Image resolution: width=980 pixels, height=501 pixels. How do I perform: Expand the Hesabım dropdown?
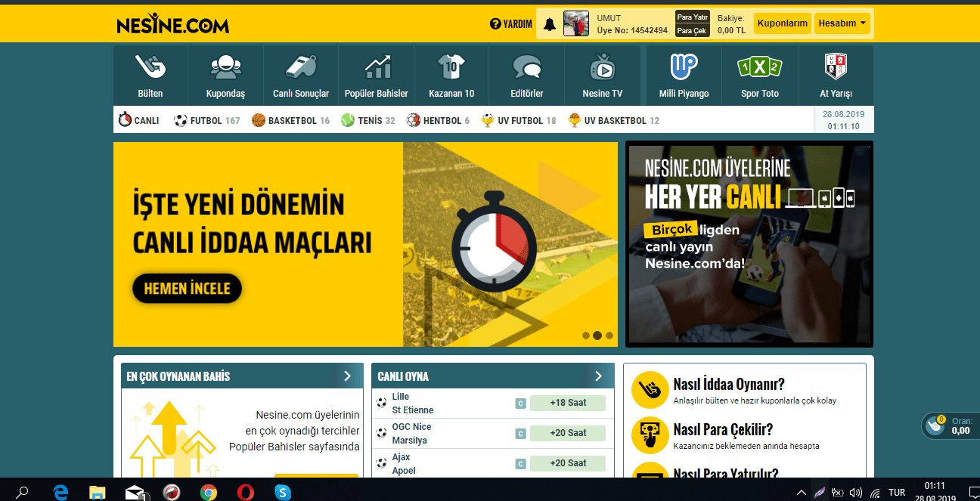coord(842,23)
